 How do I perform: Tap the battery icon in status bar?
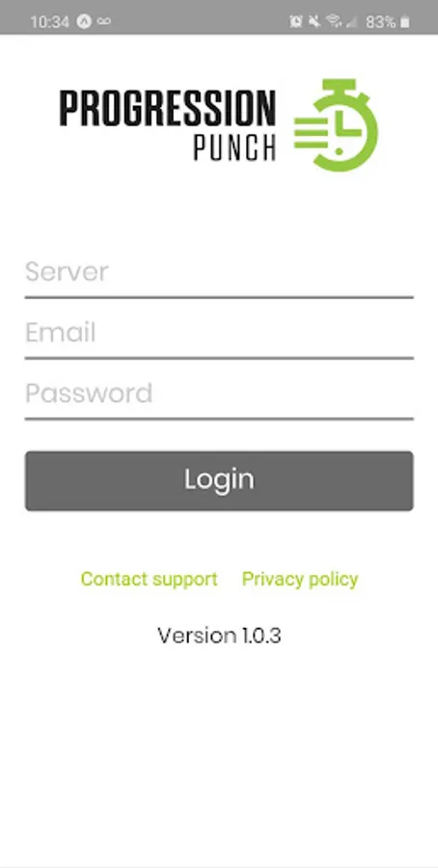[405, 22]
